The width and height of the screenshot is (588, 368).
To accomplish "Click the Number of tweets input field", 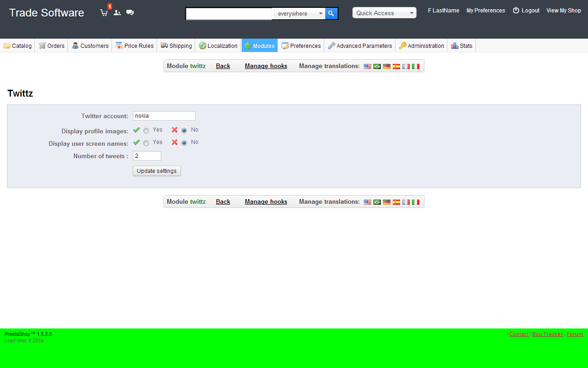I will click(147, 156).
